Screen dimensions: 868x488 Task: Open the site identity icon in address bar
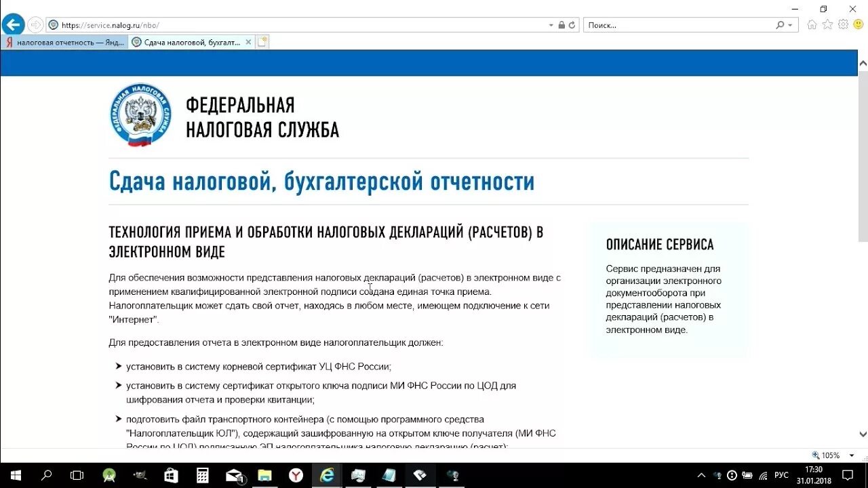pyautogui.click(x=54, y=25)
